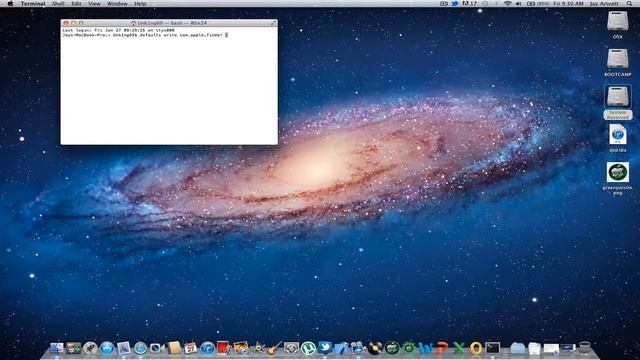The width and height of the screenshot is (640, 360).
Task: Launch Excel green X icon in Dock
Action: pos(459,348)
